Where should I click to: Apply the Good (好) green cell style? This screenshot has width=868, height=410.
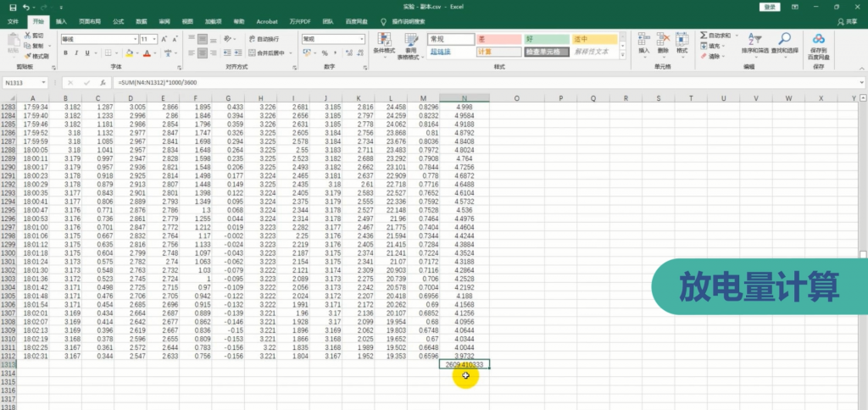(547, 39)
